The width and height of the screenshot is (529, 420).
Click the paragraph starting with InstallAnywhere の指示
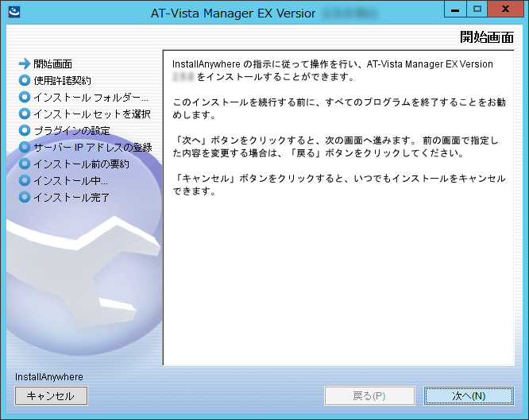(333, 71)
